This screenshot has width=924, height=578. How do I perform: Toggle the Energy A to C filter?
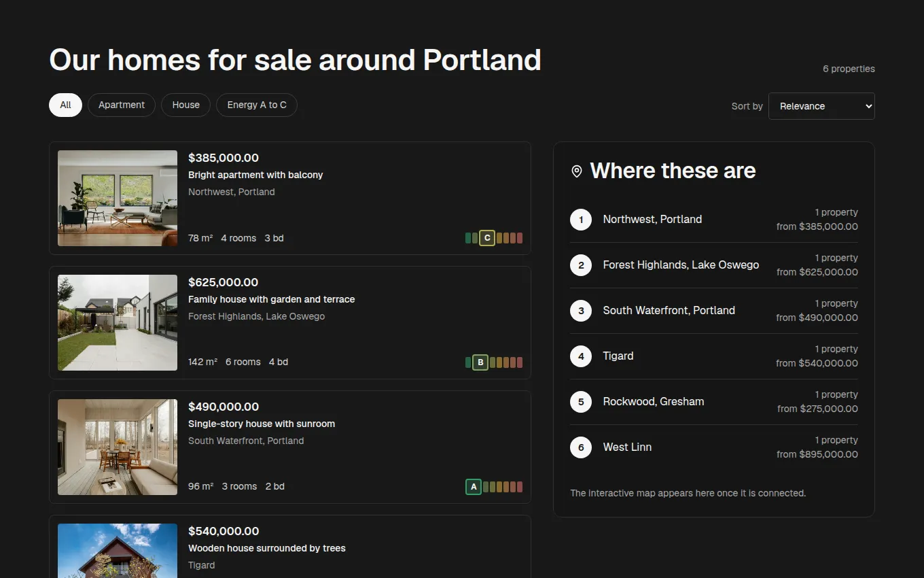tap(257, 105)
